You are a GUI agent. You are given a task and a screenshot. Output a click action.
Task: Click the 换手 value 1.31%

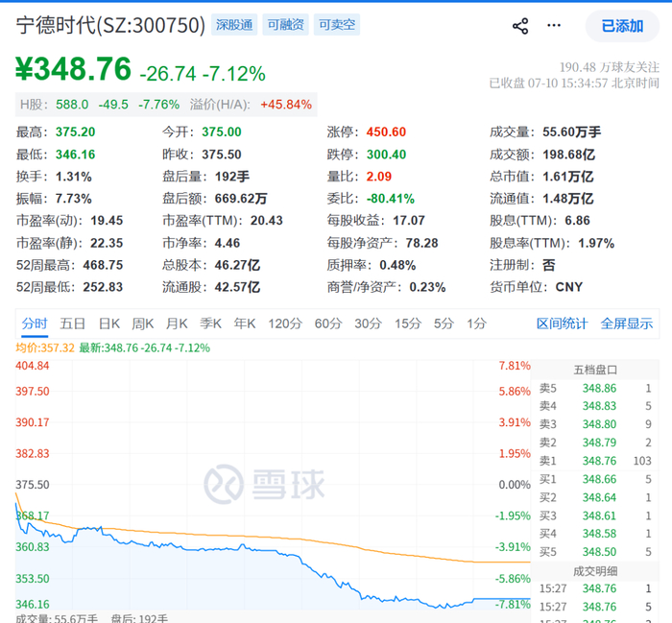pyautogui.click(x=74, y=177)
